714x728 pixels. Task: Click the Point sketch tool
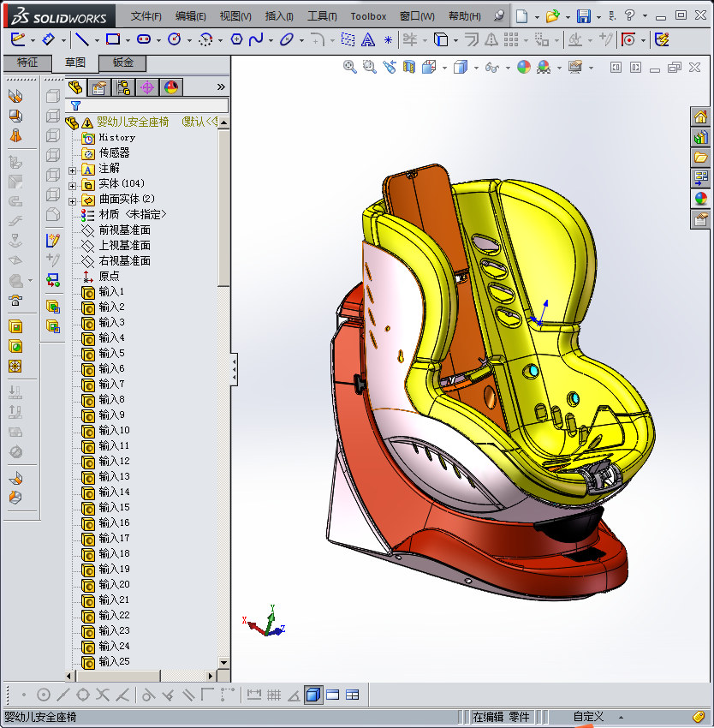coord(388,40)
